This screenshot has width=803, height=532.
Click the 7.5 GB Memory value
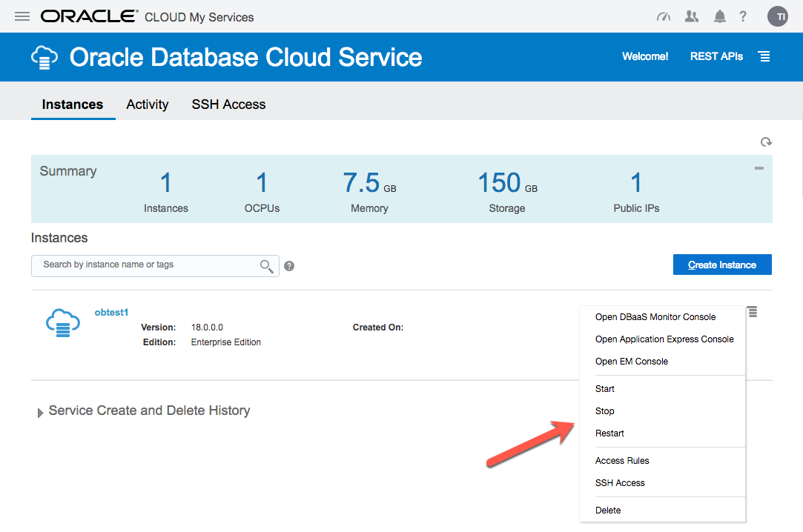pos(369,183)
